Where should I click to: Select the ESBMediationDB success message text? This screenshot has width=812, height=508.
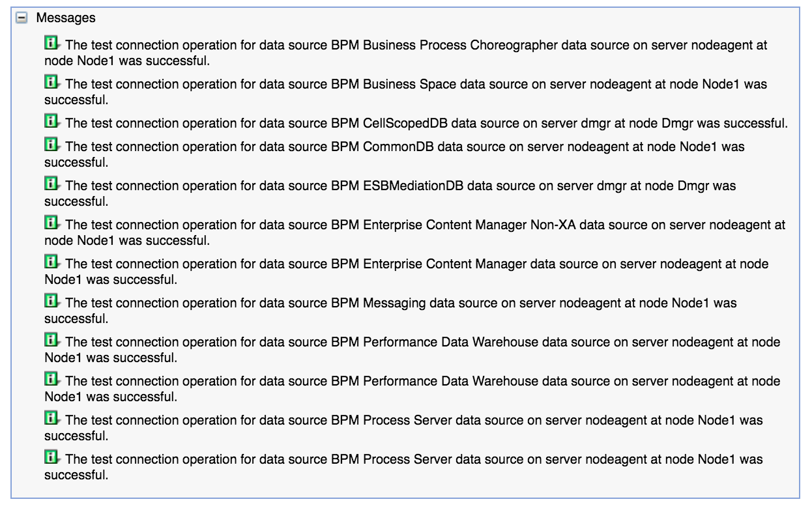pos(390,193)
